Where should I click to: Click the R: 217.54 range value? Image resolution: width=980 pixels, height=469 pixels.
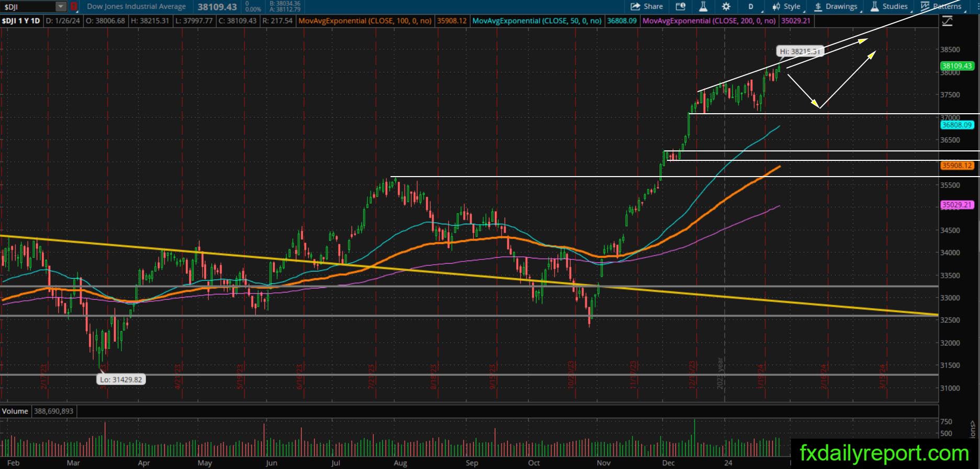click(x=277, y=21)
